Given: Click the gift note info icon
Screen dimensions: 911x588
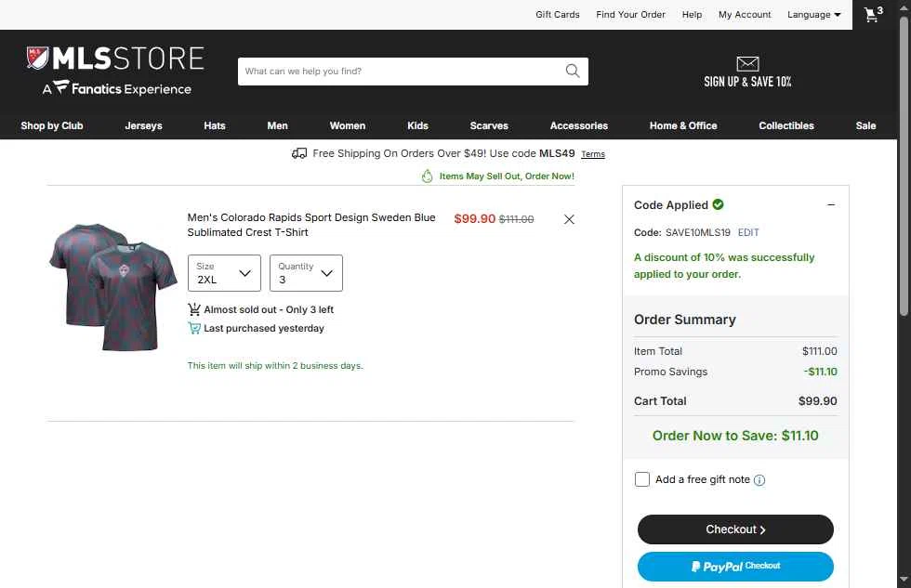Looking at the screenshot, I should pos(759,480).
